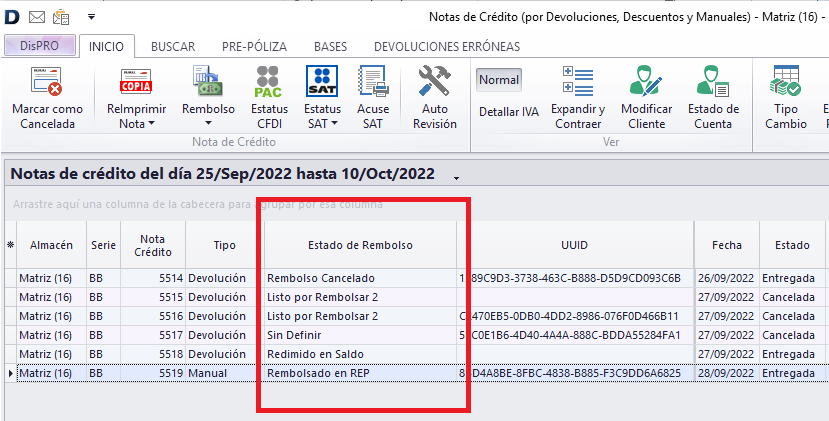Click Listo por Rembolsar 2 for note 5516
The image size is (829, 421).
click(361, 316)
